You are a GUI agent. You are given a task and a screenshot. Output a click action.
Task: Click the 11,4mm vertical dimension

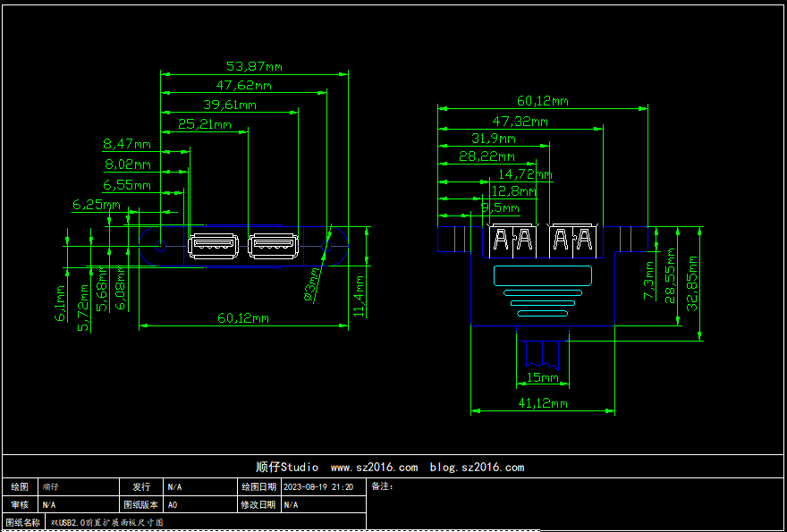[360, 296]
